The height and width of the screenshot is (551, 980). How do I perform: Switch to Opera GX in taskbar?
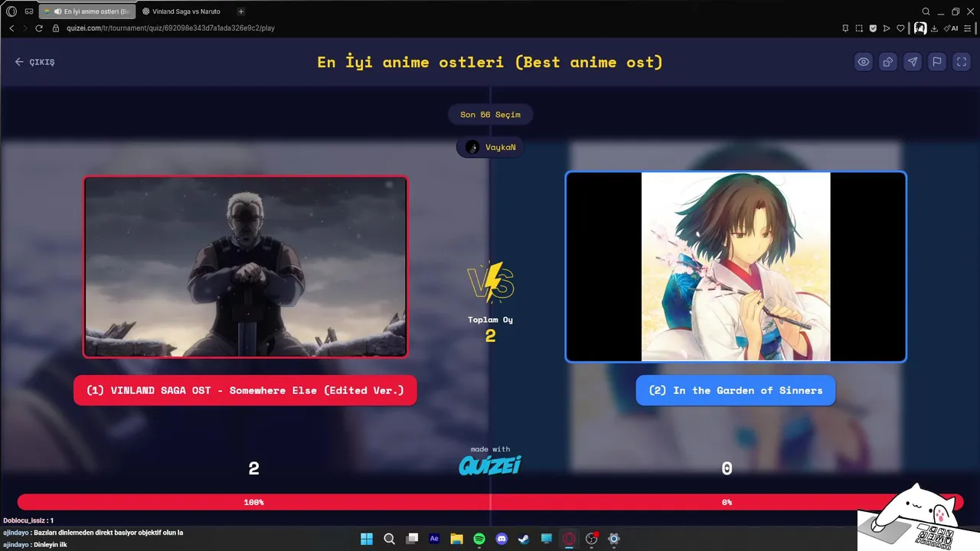pyautogui.click(x=569, y=539)
